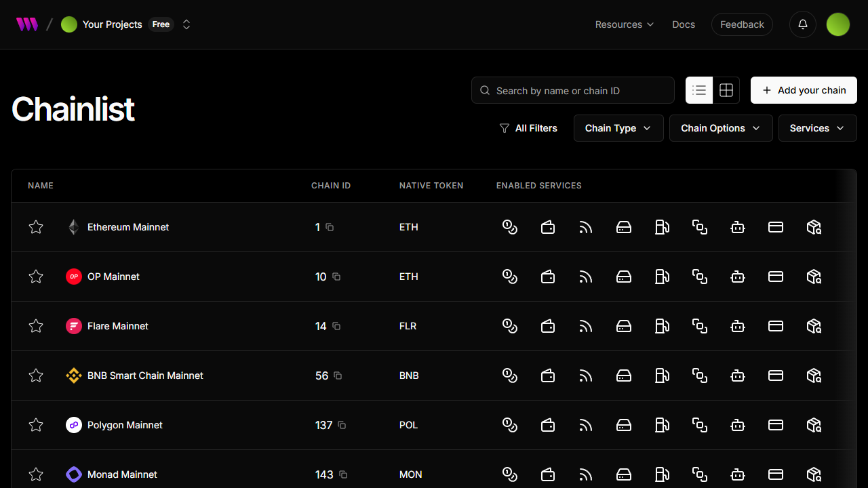Mark BNB Smart Chain Mainnet as favorite
868x488 pixels.
36,375
